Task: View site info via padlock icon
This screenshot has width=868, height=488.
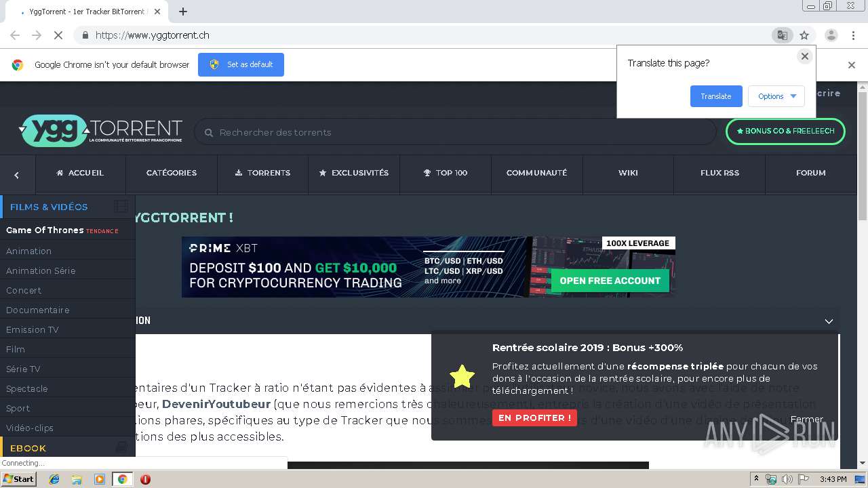Action: coord(85,35)
